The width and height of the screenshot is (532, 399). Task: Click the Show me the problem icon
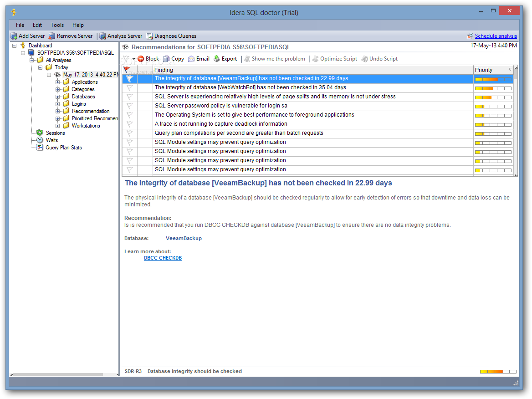(x=247, y=59)
